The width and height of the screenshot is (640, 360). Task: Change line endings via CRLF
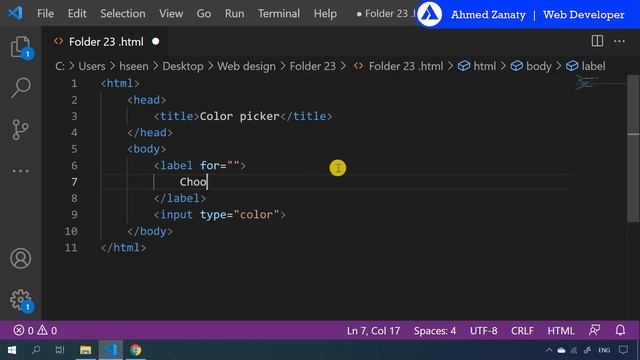[x=522, y=330]
